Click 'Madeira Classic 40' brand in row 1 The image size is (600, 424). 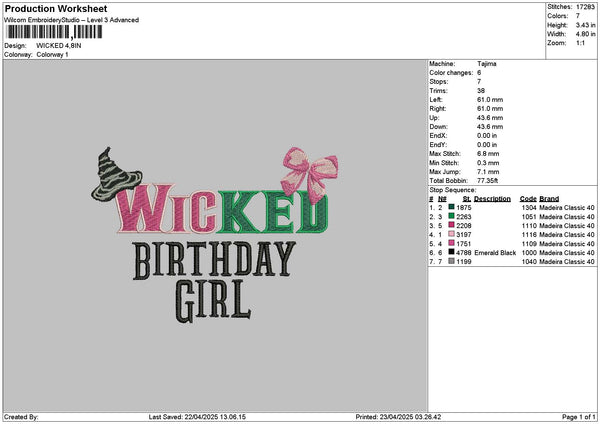click(567, 208)
